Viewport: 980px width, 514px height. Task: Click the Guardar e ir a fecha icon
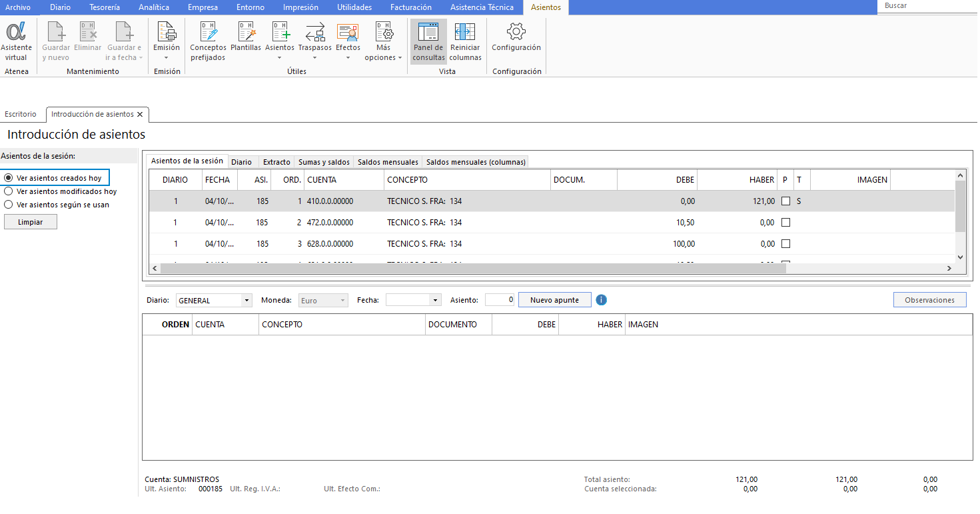click(124, 41)
